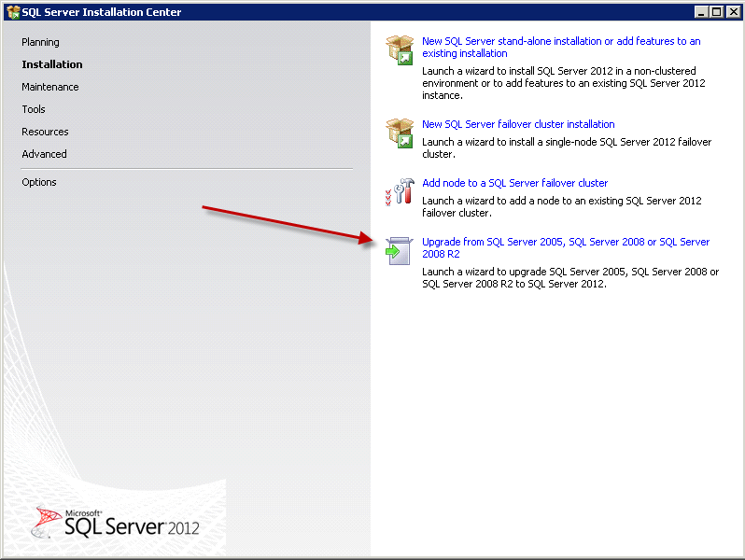Click text 'Launch a wizard to install SQL Server 2012'
The width and height of the screenshot is (745, 560).
tap(517, 71)
